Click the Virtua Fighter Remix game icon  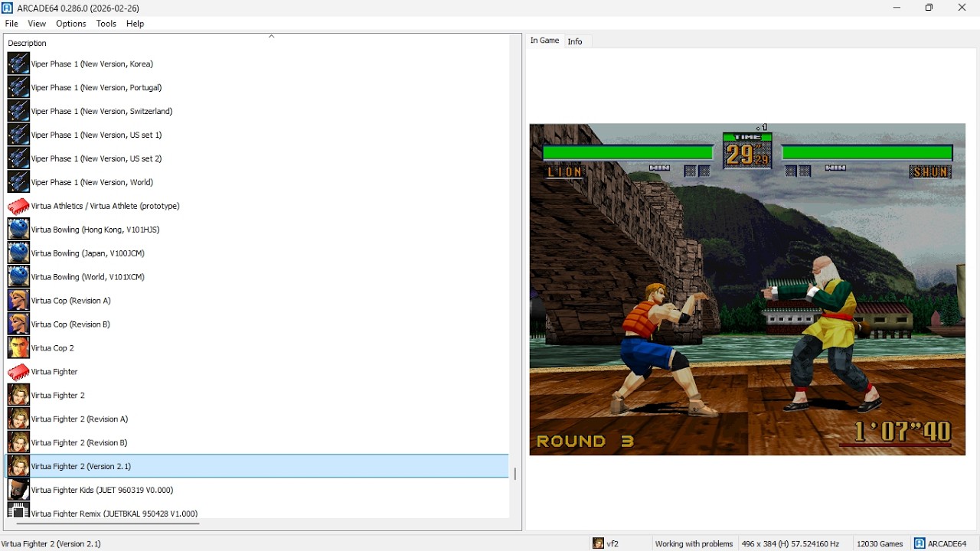click(18, 511)
